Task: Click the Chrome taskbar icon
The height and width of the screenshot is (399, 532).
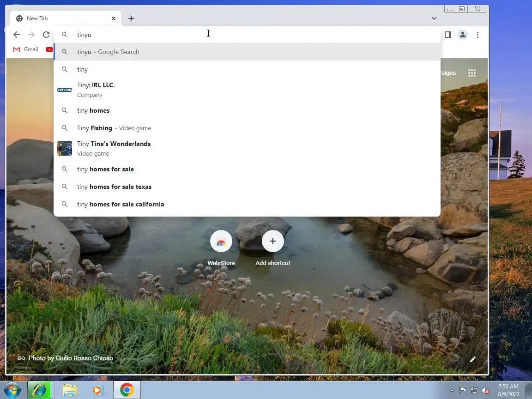Action: click(127, 390)
